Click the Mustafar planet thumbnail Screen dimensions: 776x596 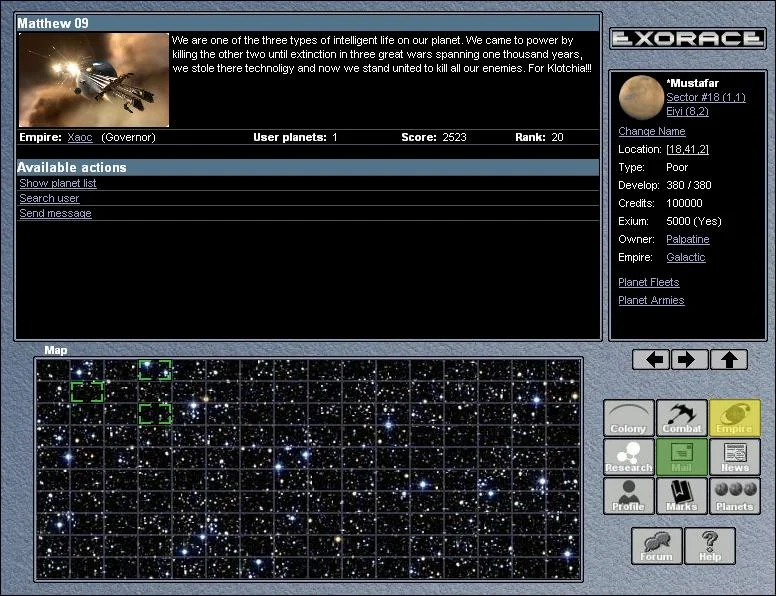coord(640,97)
